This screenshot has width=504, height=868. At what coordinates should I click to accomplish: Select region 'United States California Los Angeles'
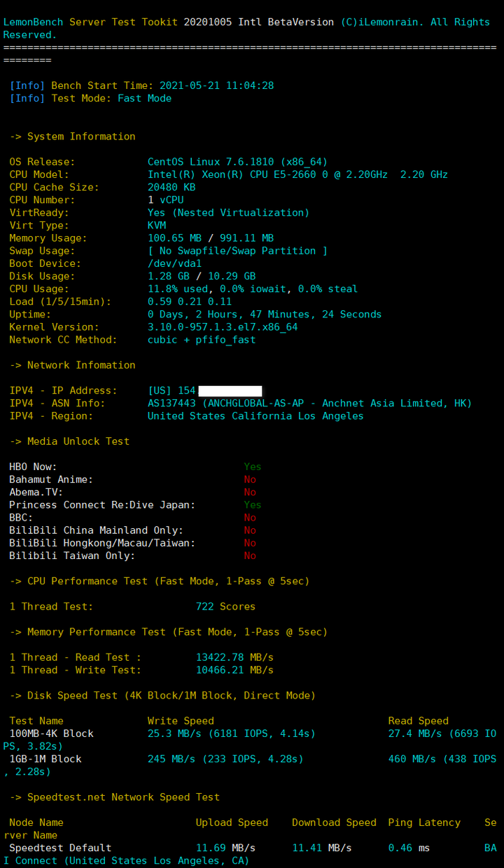coord(255,416)
